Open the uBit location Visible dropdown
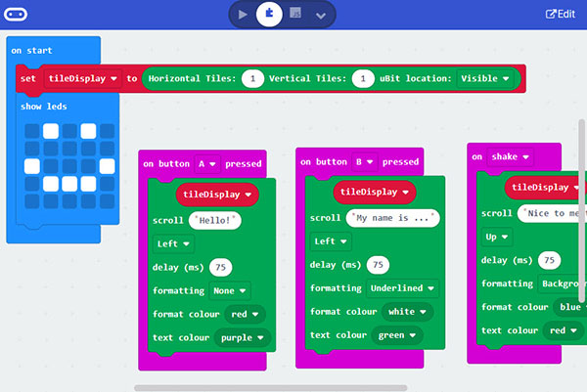This screenshot has width=587, height=392. pos(486,78)
